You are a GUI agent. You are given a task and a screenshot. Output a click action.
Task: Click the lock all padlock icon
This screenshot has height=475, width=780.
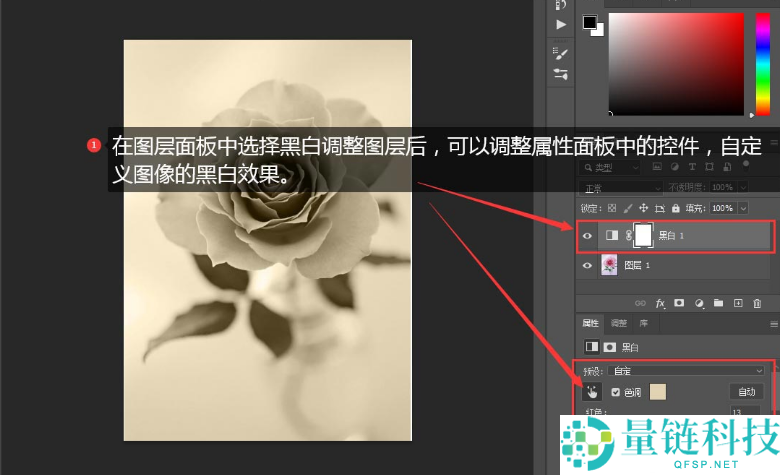coord(674,208)
